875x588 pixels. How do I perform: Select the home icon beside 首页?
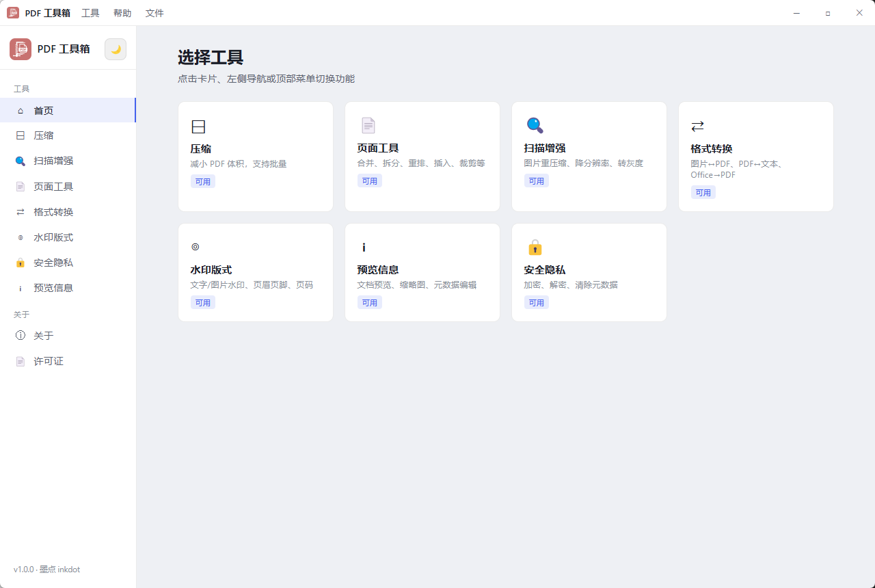click(x=21, y=111)
